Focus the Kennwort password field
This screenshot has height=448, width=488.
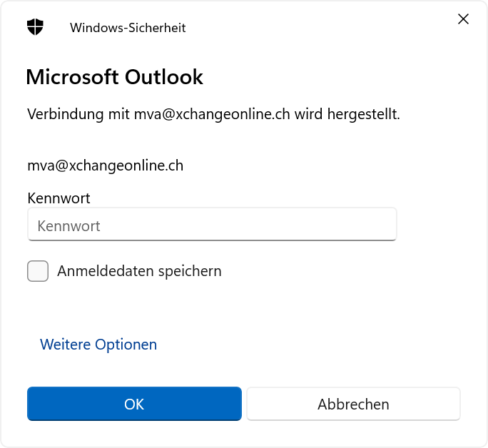[211, 225]
